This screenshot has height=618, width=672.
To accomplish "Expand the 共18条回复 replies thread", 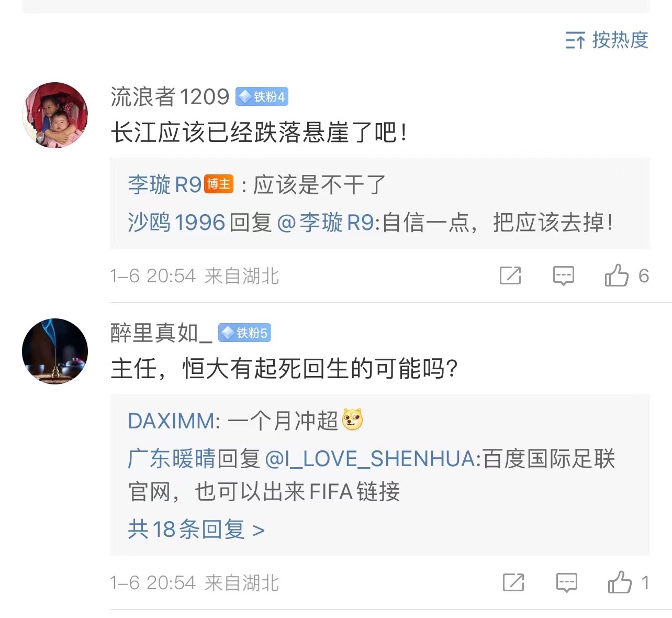I will pos(196,529).
